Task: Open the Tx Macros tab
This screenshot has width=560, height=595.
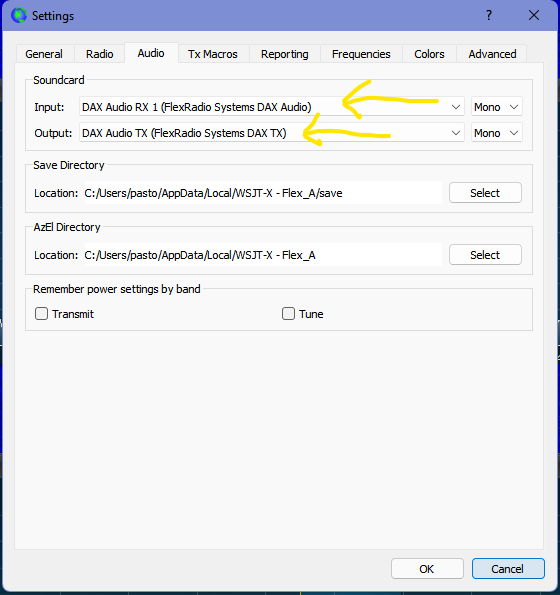Action: click(213, 54)
